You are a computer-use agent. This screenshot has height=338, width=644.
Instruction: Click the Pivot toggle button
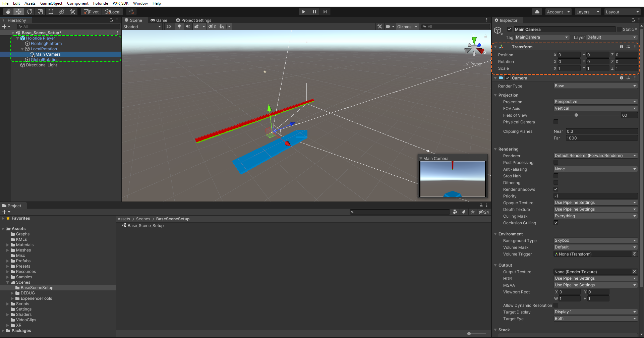[91, 12]
